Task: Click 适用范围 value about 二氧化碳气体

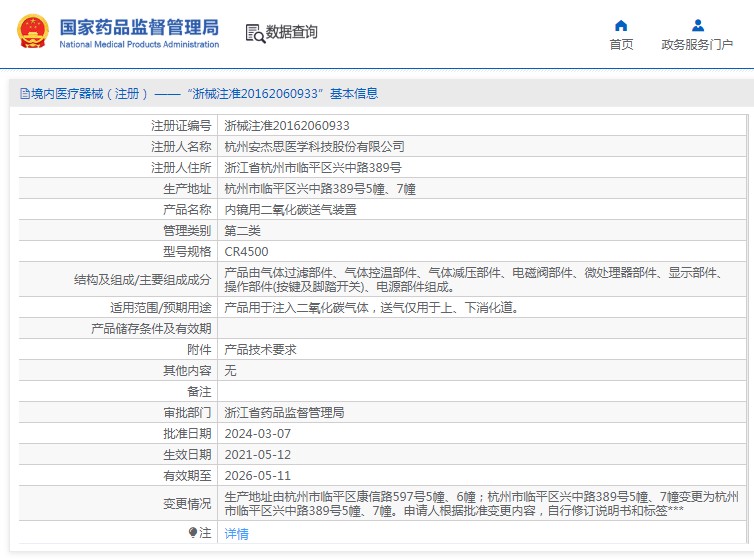Action: [x=371, y=307]
